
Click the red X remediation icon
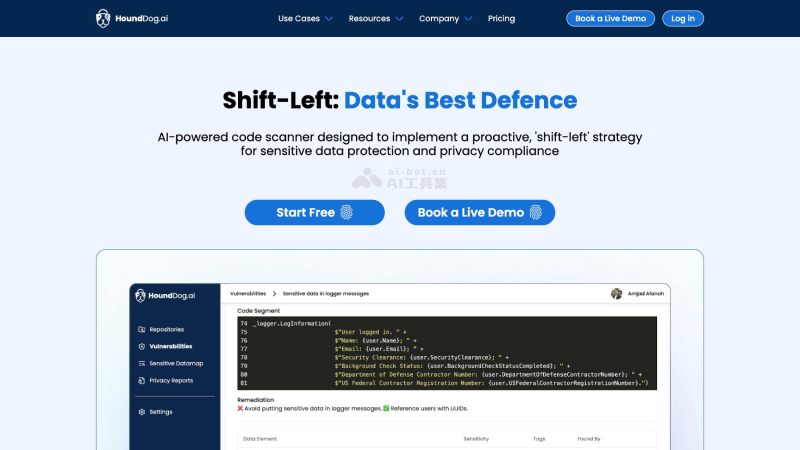(240, 408)
